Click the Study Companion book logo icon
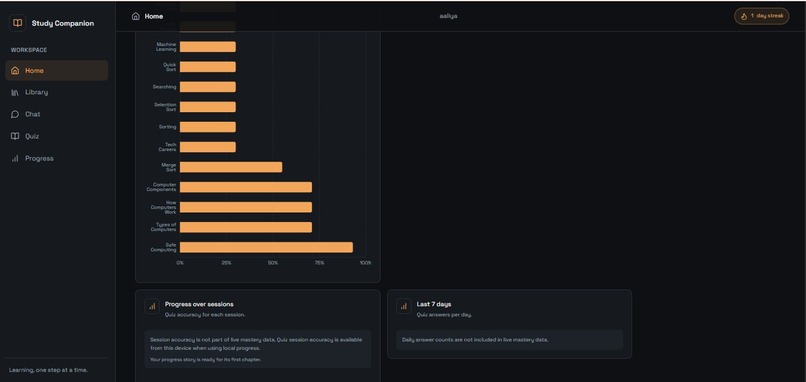Image resolution: width=806 pixels, height=382 pixels. pos(17,23)
